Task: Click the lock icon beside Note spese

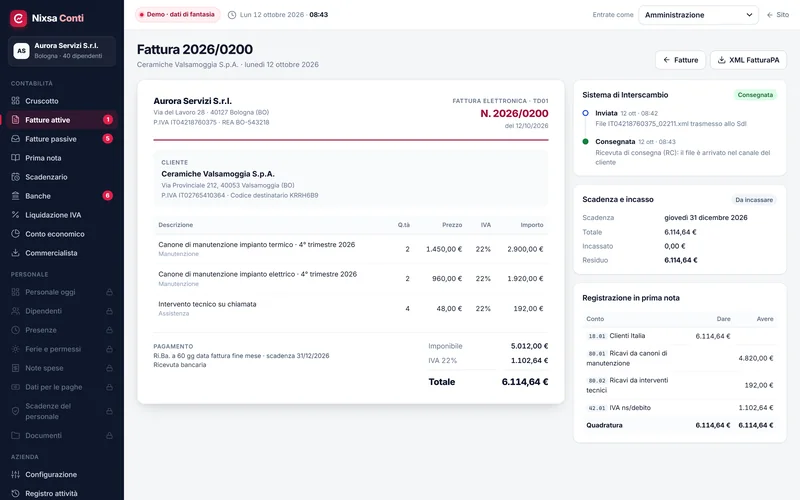Action: (109, 368)
